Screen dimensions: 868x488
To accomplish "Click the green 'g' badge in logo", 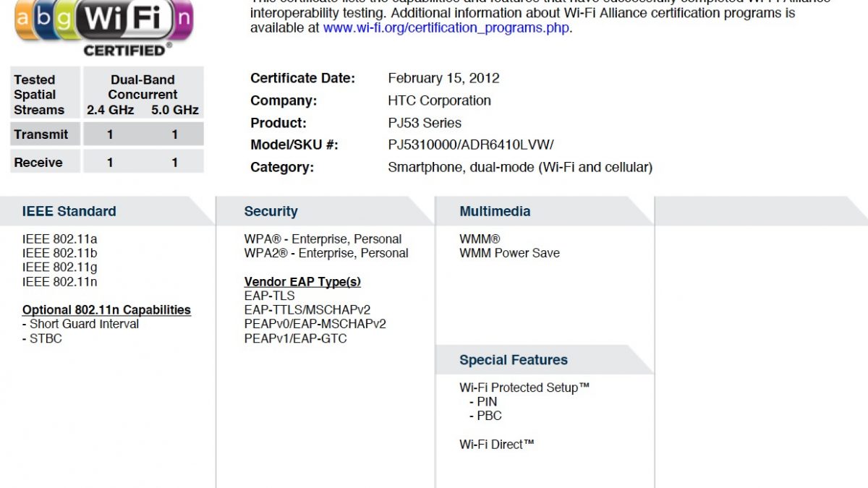I will tap(65, 17).
